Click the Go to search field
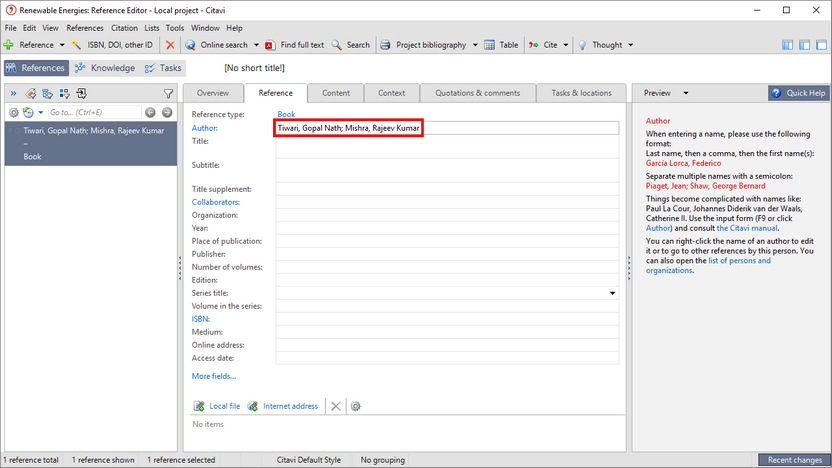 click(94, 112)
